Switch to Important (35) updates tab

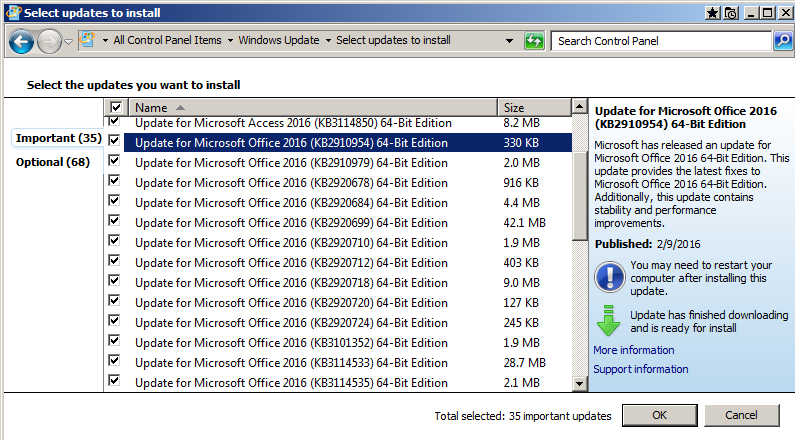(x=58, y=138)
